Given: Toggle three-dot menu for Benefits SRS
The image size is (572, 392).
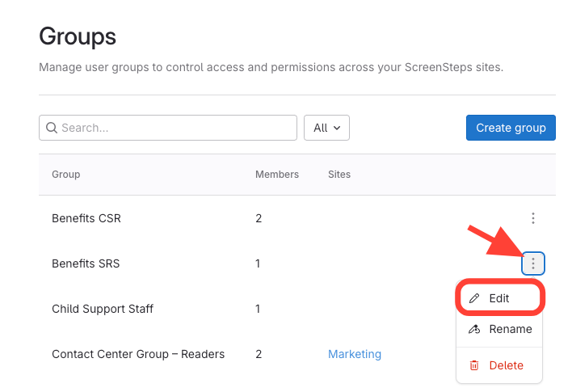Looking at the screenshot, I should pyautogui.click(x=532, y=263).
